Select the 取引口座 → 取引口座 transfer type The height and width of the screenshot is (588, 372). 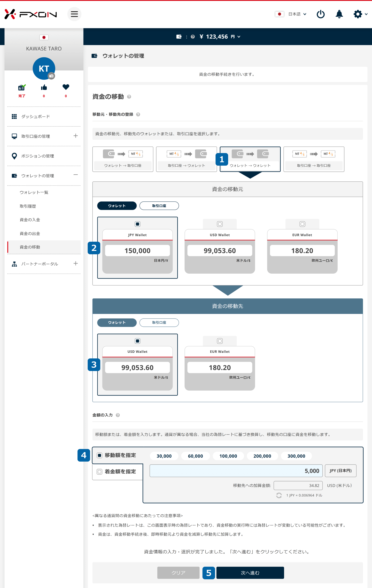click(314, 159)
